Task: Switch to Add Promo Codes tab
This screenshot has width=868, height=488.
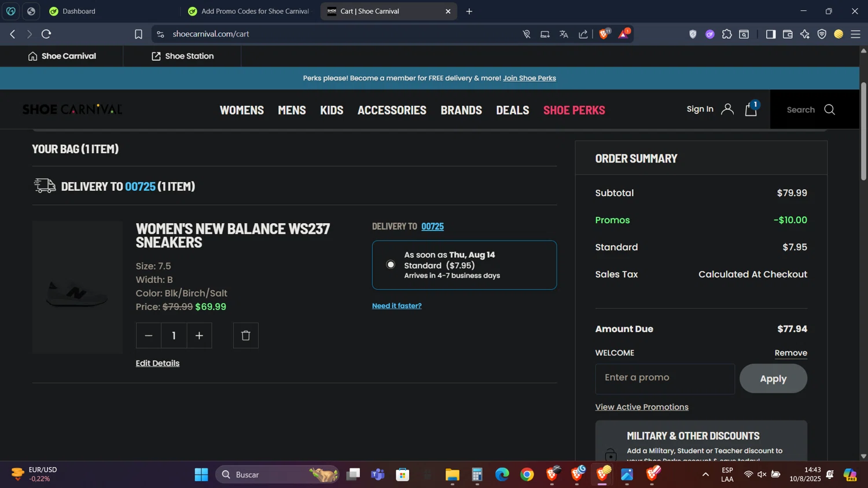Action: click(x=249, y=11)
